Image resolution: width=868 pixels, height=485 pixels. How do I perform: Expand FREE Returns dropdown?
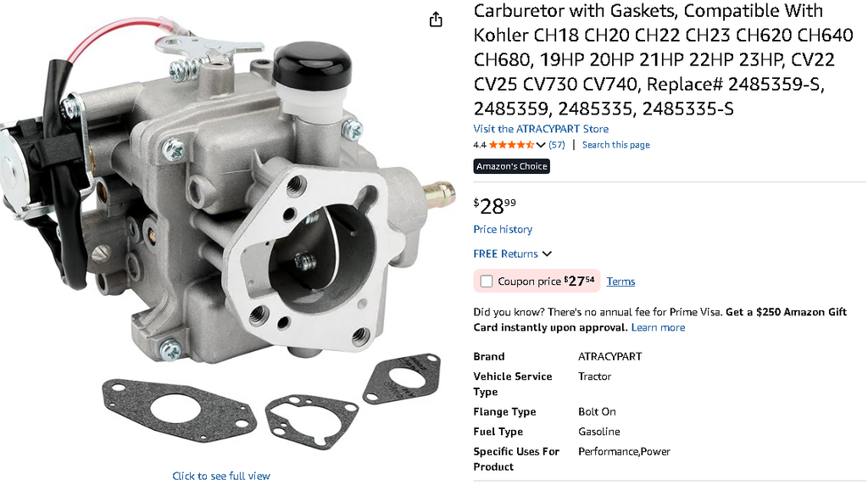click(x=513, y=254)
